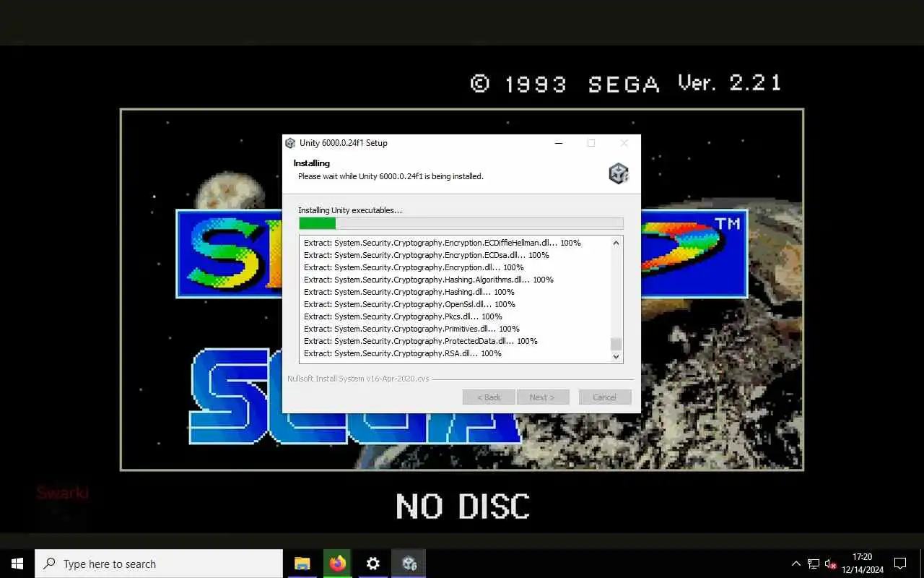Open the network status tray icon

tap(814, 564)
